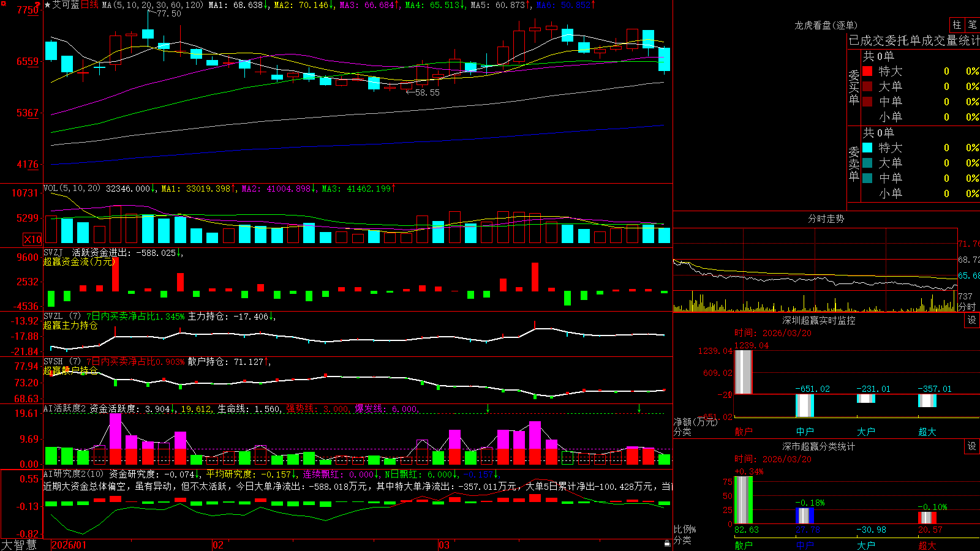The image size is (980, 551).
Task: Click MA3: 66.684 value
Action: point(369,5)
